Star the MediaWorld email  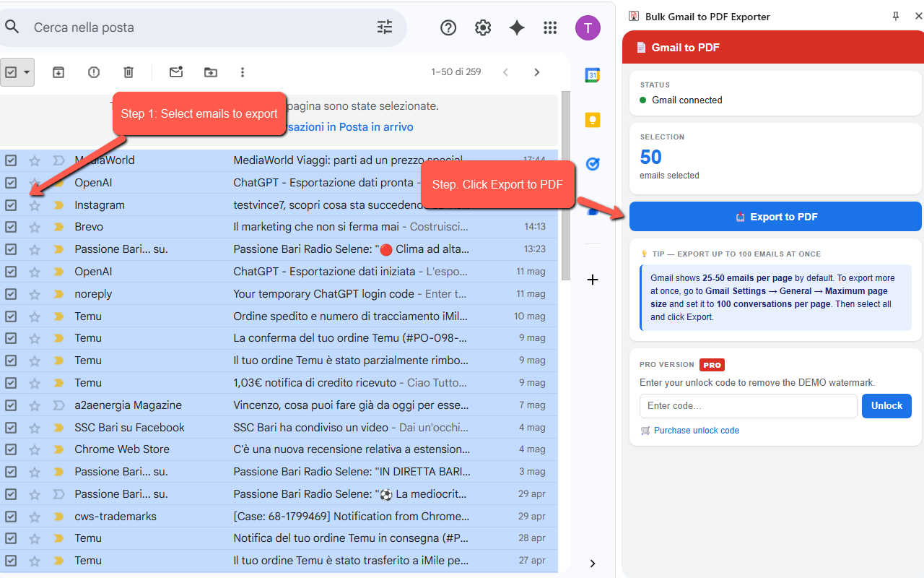click(x=35, y=160)
